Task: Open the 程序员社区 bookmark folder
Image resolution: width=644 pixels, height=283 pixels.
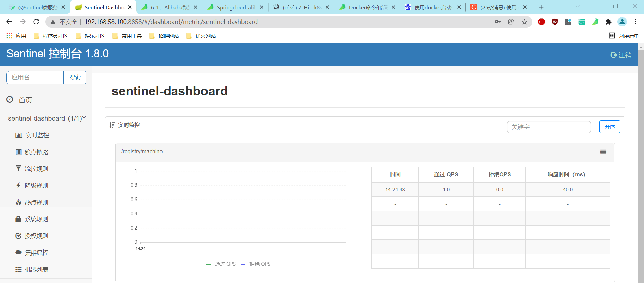Action: [51, 36]
